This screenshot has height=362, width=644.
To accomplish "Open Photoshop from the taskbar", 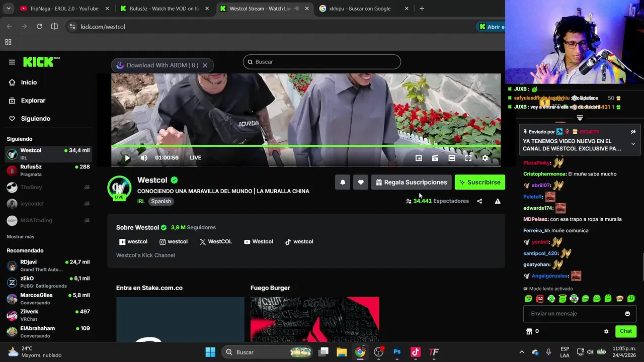I will (397, 352).
